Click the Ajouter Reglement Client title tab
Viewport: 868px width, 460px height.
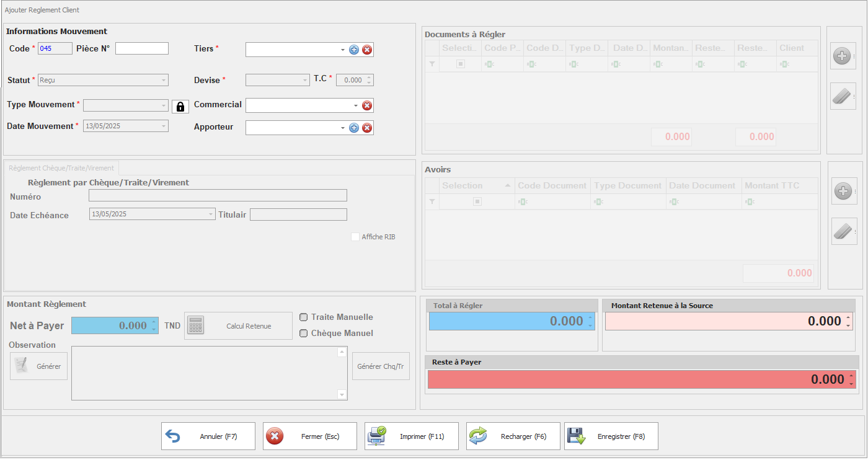(43, 10)
